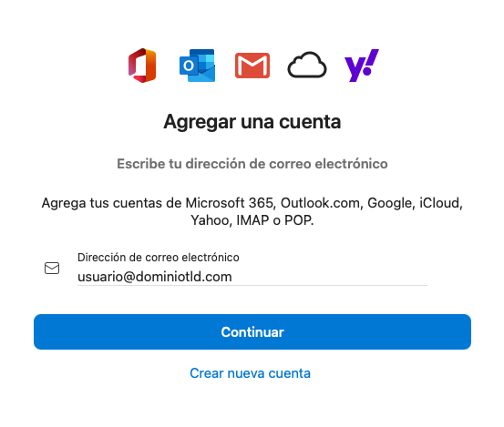Image resolution: width=504 pixels, height=427 pixels.
Task: Click the word Yahoo in description text
Action: point(210,220)
